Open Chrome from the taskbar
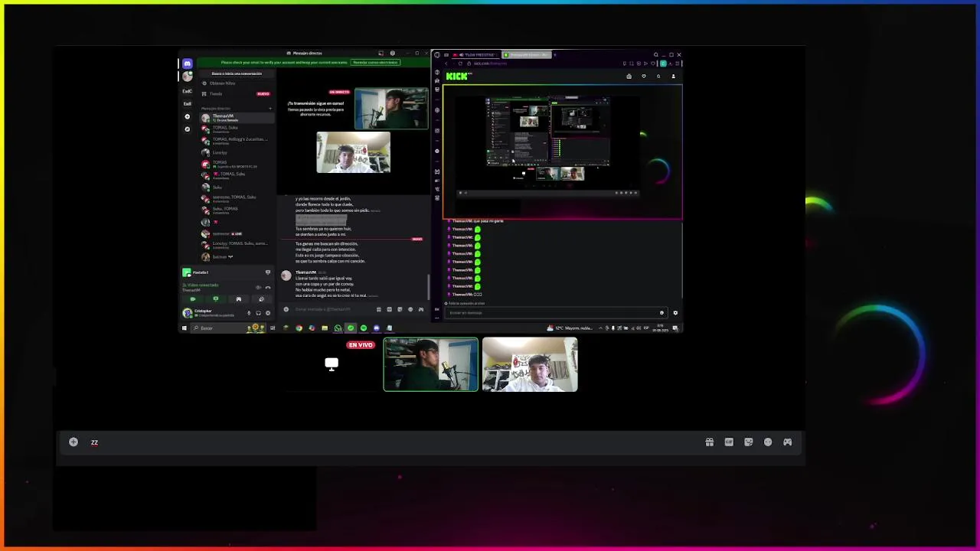This screenshot has width=980, height=551. (299, 328)
